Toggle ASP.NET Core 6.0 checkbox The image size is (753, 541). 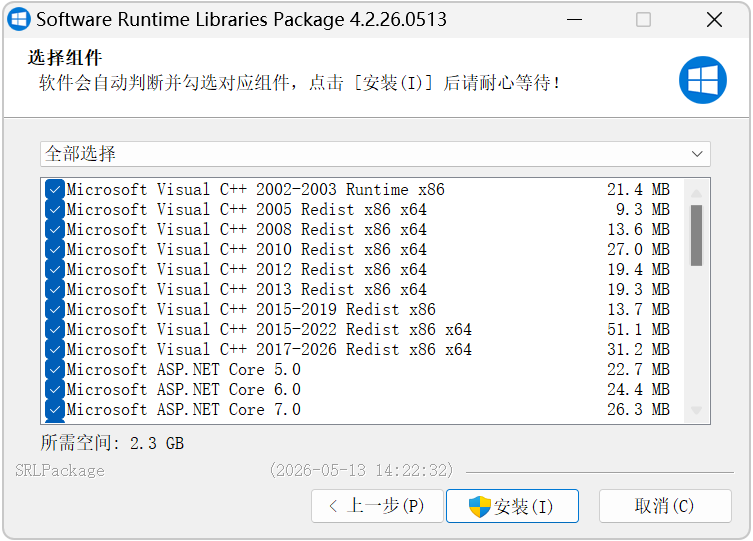click(55, 390)
